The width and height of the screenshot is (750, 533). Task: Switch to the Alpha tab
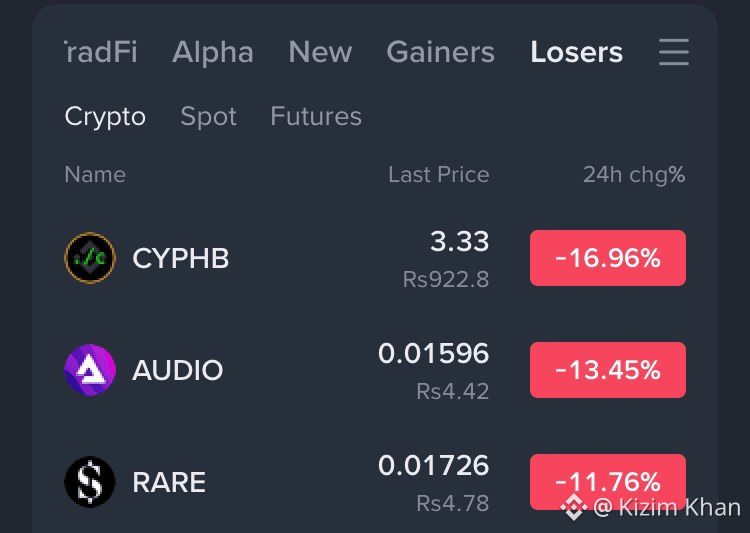coord(212,52)
